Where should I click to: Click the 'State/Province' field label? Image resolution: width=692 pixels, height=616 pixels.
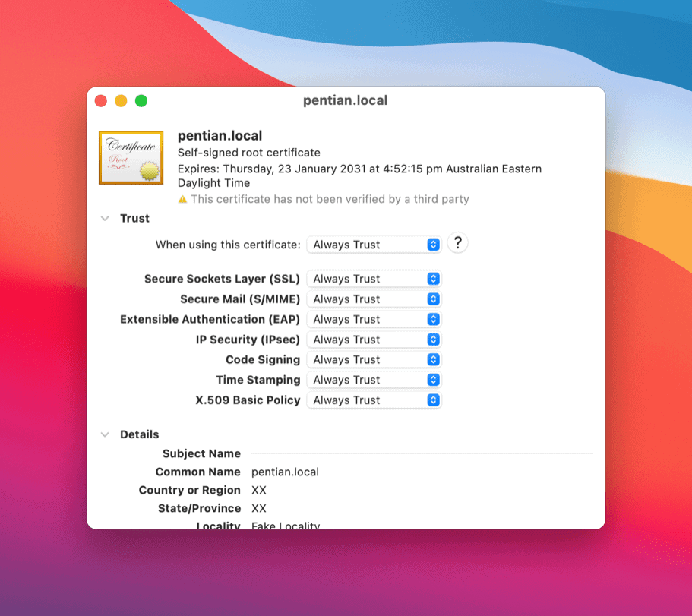[200, 508]
